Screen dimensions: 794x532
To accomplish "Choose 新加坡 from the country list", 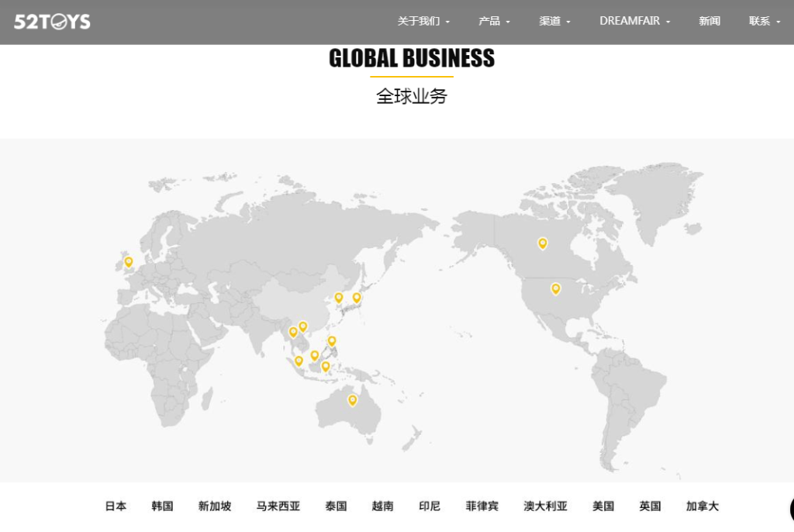I will [x=215, y=506].
